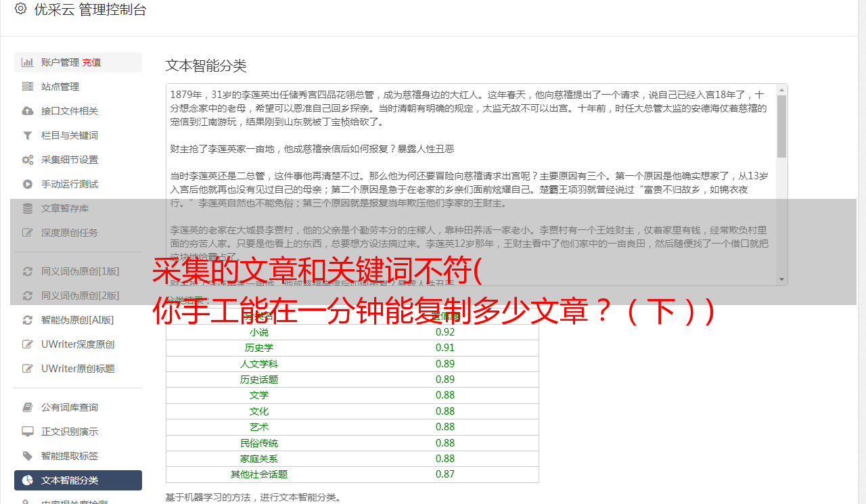The image size is (866, 504).
Task: Click the text area scrollbar up arrow
Action: (781, 90)
